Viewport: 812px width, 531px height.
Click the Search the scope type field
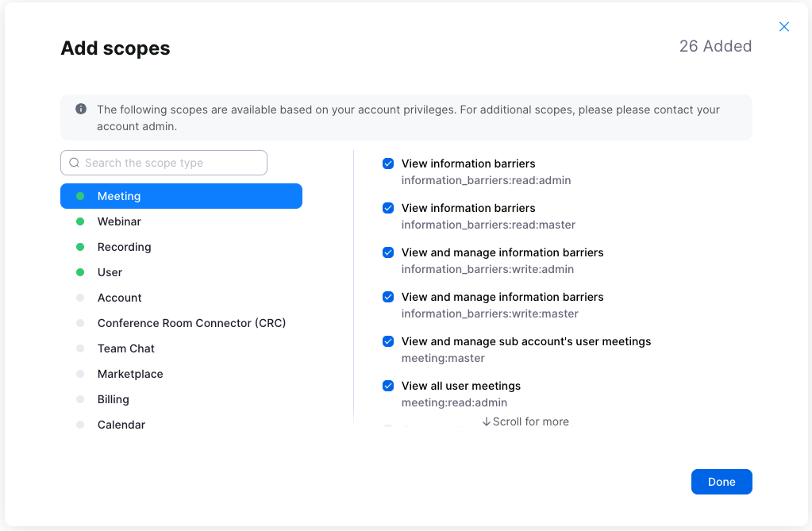173,163
